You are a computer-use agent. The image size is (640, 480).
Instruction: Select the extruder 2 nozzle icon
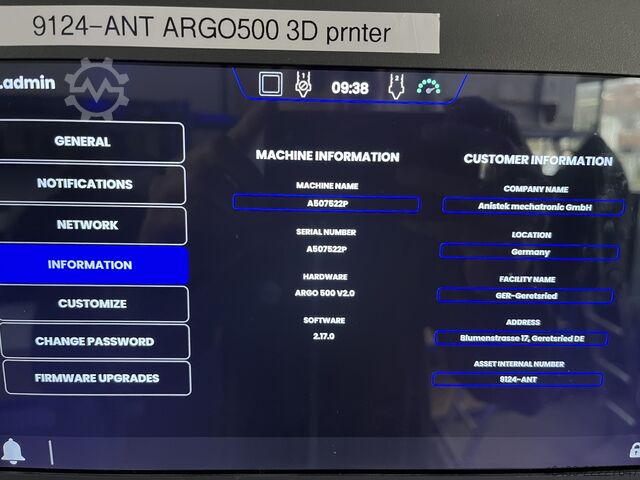(396, 86)
